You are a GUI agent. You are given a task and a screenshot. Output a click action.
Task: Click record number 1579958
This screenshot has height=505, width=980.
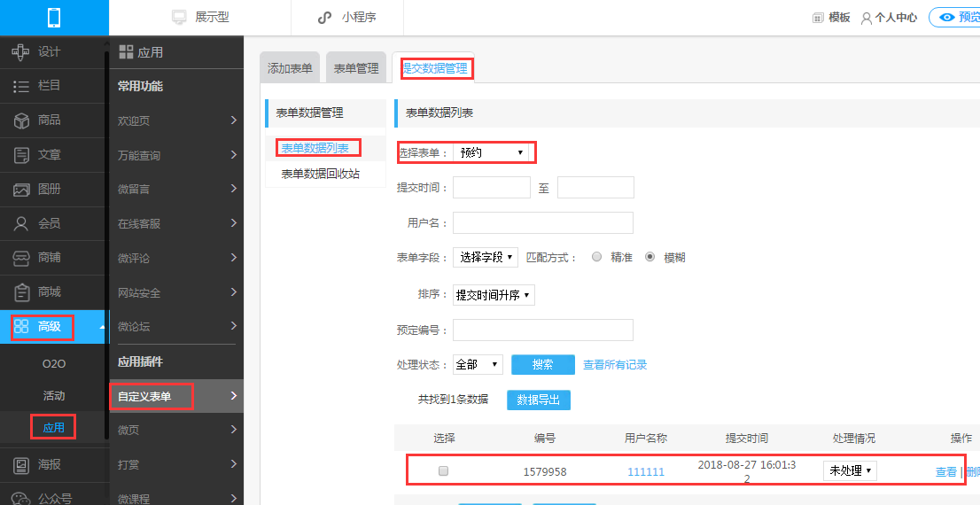click(545, 472)
